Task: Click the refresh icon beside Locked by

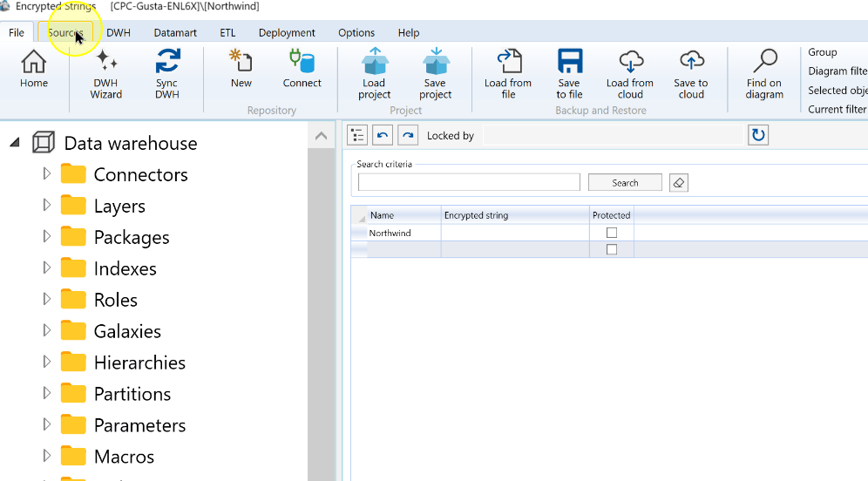Action: [758, 135]
